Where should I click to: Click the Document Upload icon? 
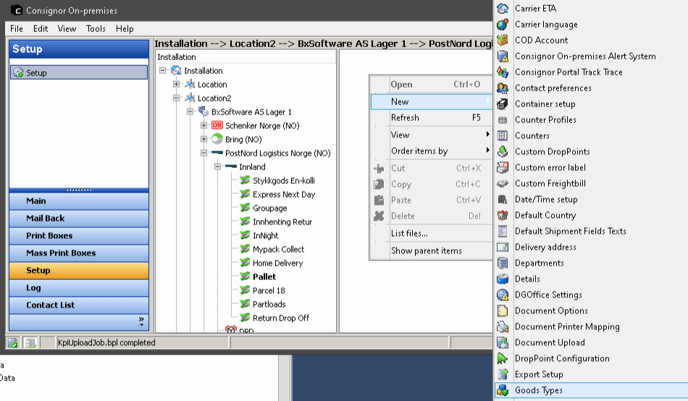coord(503,342)
